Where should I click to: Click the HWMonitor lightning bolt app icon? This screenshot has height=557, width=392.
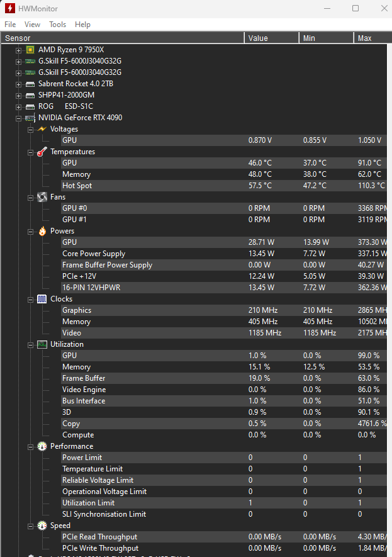10,8
